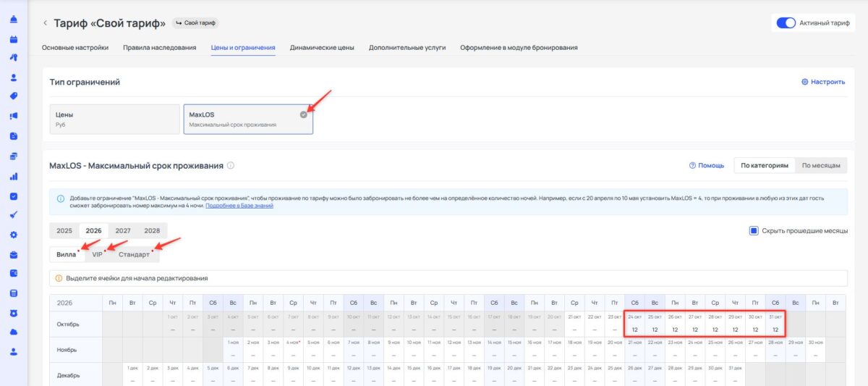
Task: Click the 1 ноя calendar cell
Action: pos(233,348)
